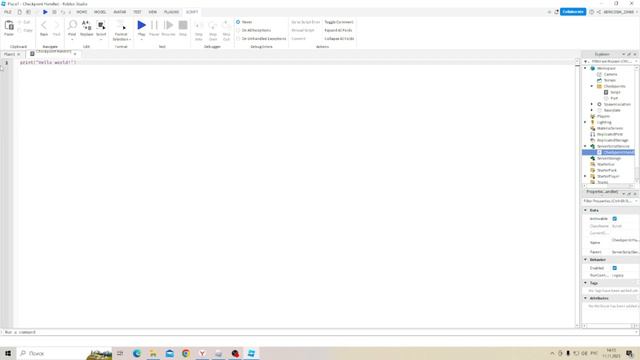The width and height of the screenshot is (640, 360).
Task: Collapse the Behavior section in Properties
Action: click(x=585, y=260)
